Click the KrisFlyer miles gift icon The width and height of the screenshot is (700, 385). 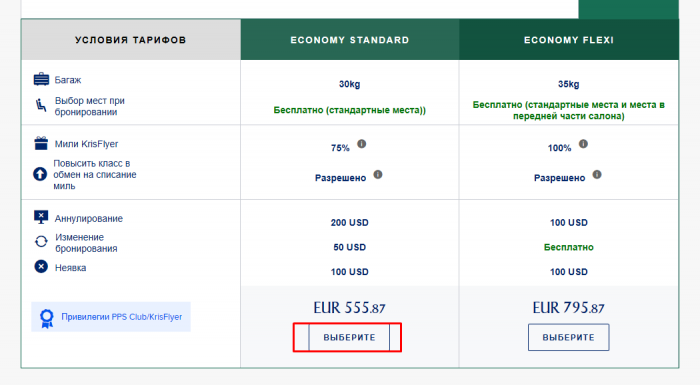pos(41,143)
